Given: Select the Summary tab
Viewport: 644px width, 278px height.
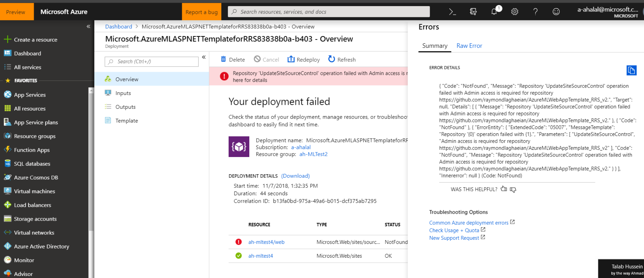Looking at the screenshot, I should (435, 46).
